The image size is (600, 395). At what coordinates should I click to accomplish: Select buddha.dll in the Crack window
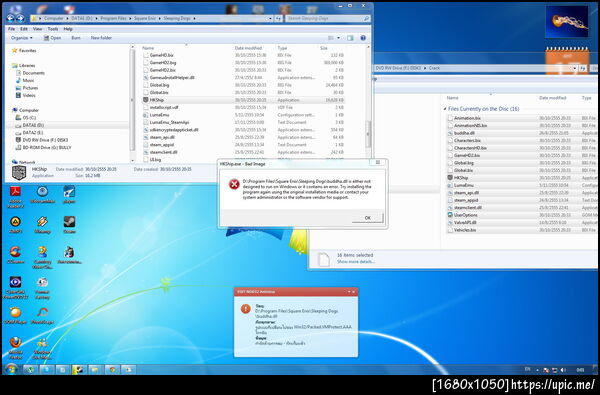click(x=522, y=133)
